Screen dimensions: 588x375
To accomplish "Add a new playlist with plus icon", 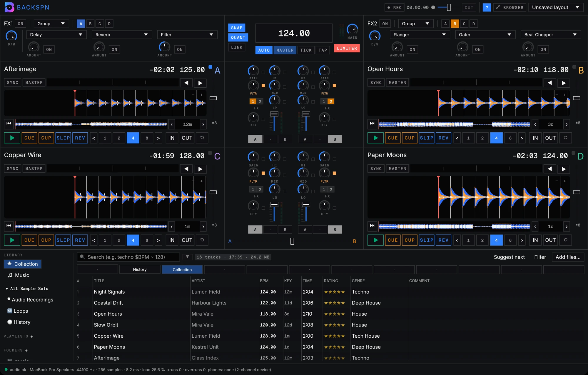I will pos(32,336).
